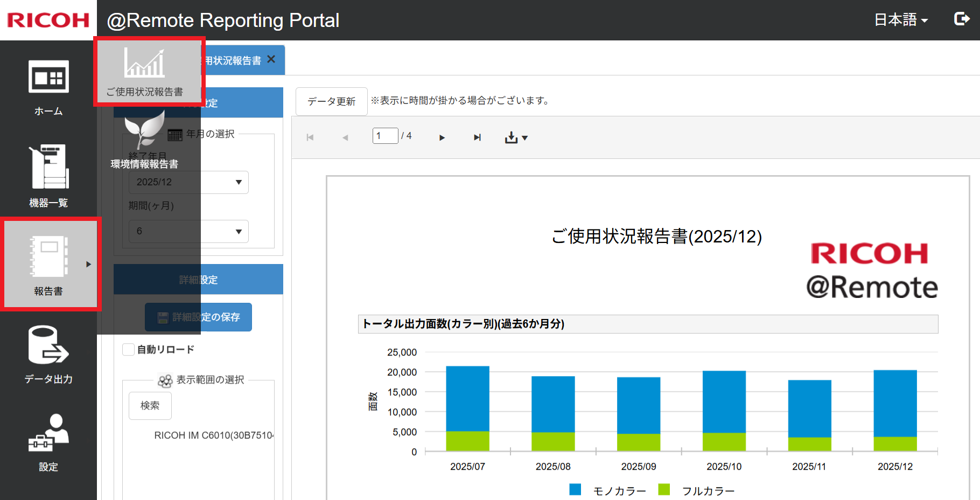Screen dimensions: 980x500
Task: Click the フルカラー legend swatch
Action: pos(664,489)
